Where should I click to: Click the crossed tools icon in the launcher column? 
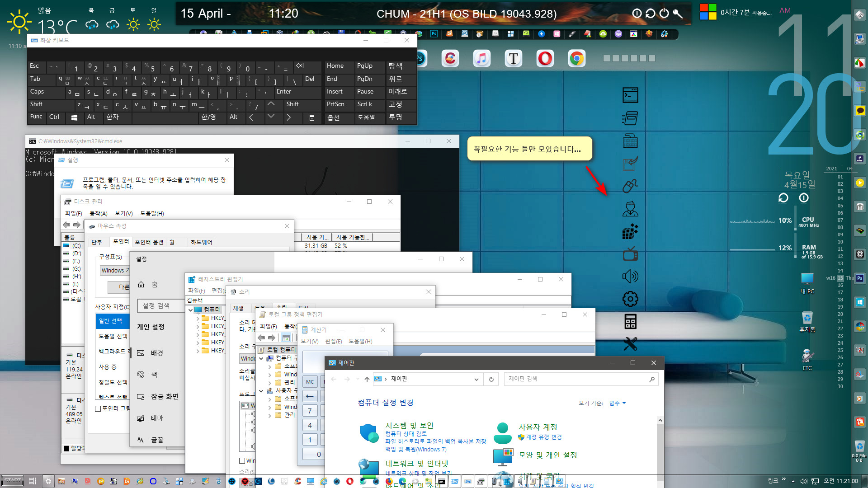click(x=630, y=344)
